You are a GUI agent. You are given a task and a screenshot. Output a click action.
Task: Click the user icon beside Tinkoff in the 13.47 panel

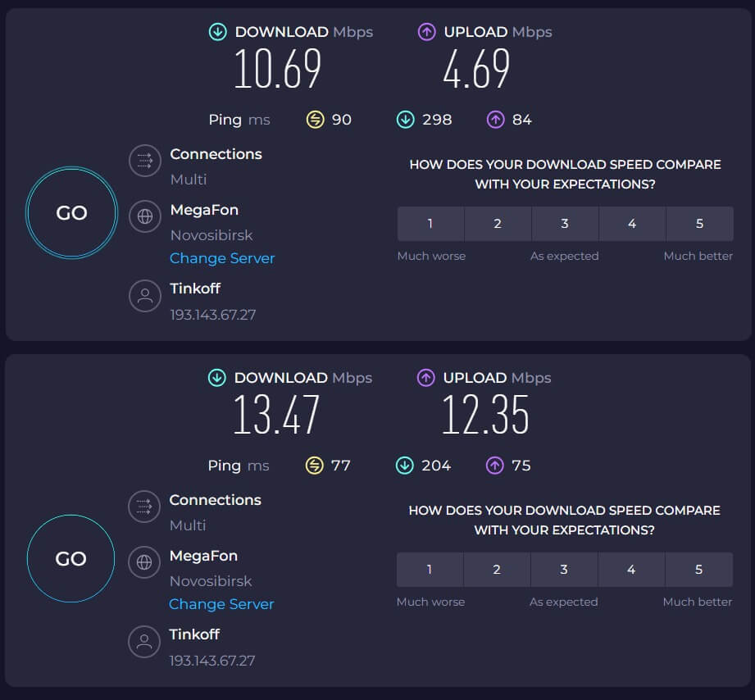144,642
